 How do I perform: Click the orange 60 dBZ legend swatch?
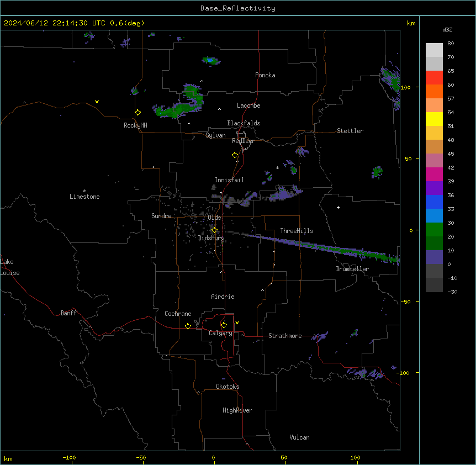tap(434, 91)
